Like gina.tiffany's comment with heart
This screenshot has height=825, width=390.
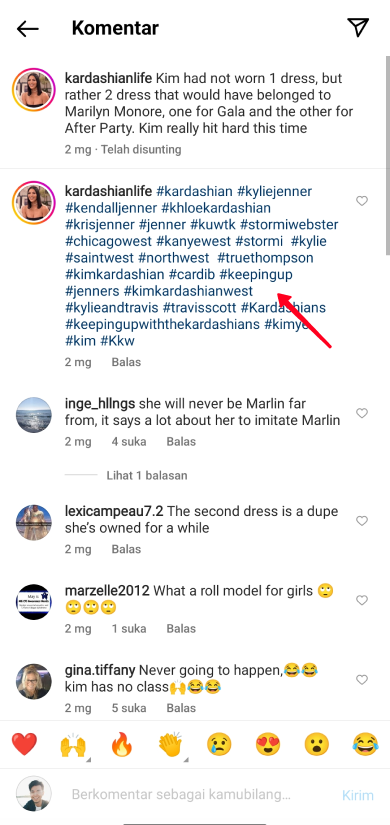click(362, 680)
